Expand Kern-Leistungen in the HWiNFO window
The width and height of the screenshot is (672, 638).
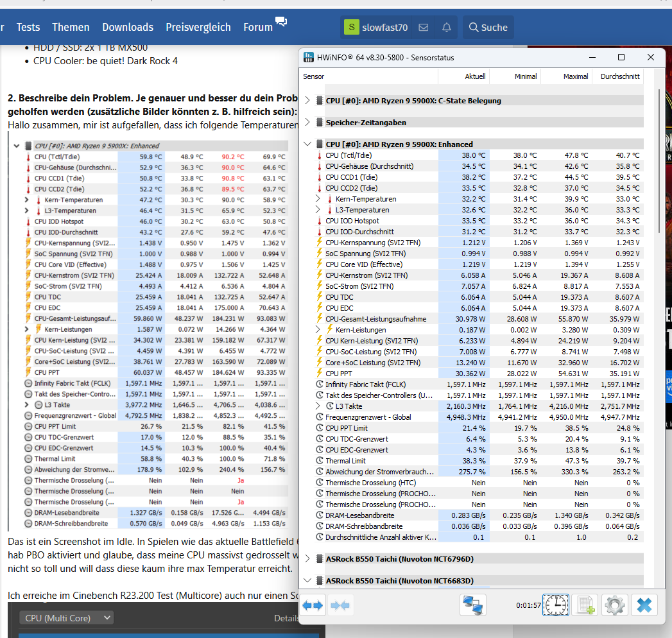coord(318,329)
